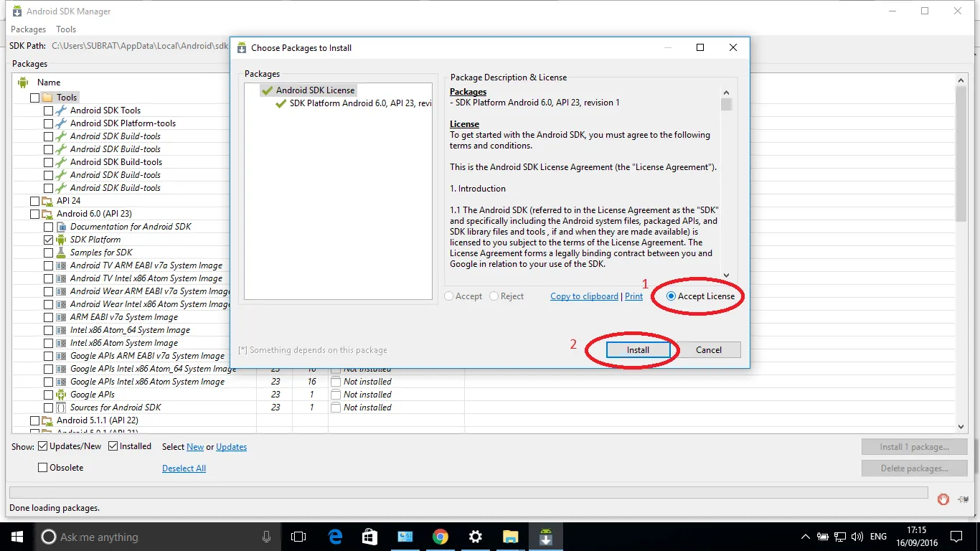Select the Google APIs ARM EABI v7a System Image row
Image resolution: width=980 pixels, height=551 pixels.
148,356
